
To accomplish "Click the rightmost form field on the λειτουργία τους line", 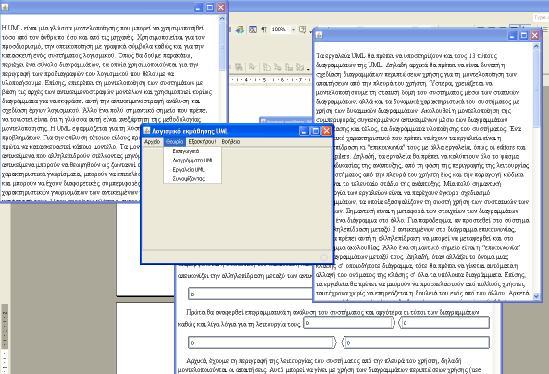I will coord(445,323).
